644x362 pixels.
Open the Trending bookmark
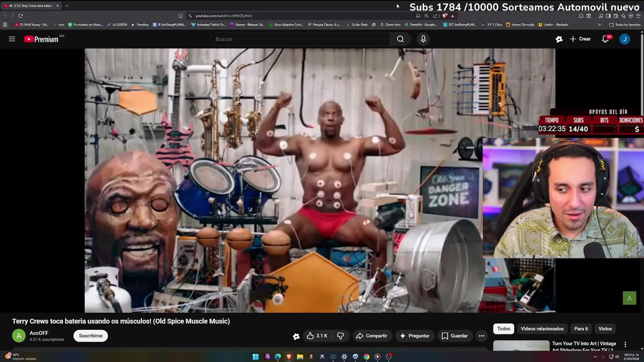(140, 24)
